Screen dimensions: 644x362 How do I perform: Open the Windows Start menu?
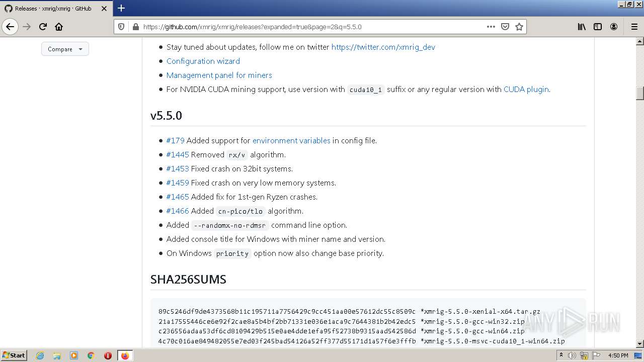tap(14, 355)
